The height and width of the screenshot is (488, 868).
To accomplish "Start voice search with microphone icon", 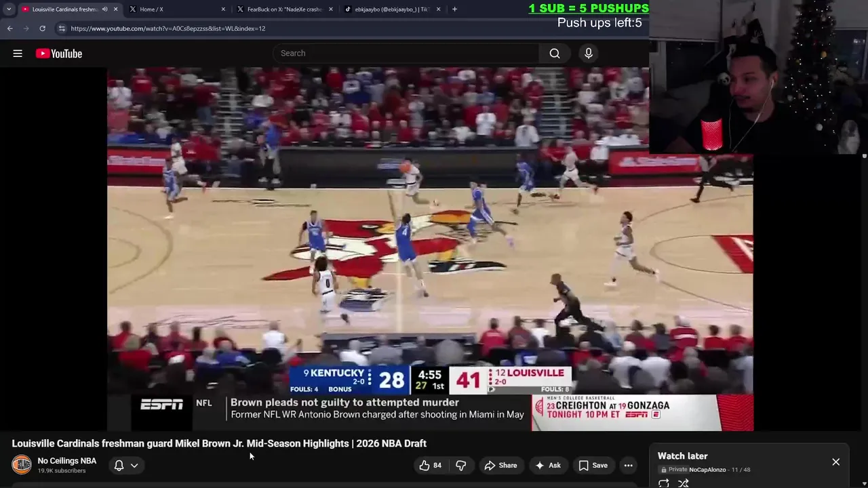I will click(x=589, y=54).
